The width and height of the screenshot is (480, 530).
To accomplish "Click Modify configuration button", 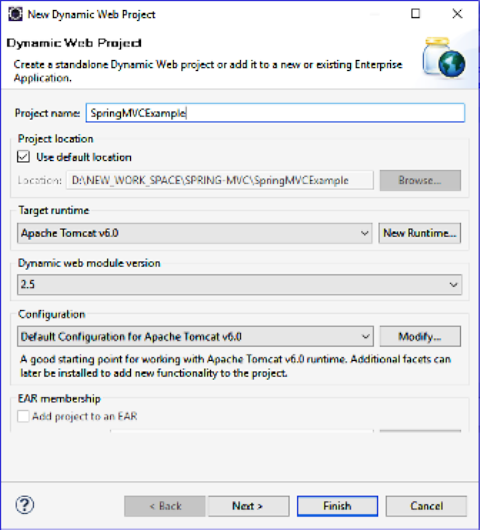I will point(420,336).
